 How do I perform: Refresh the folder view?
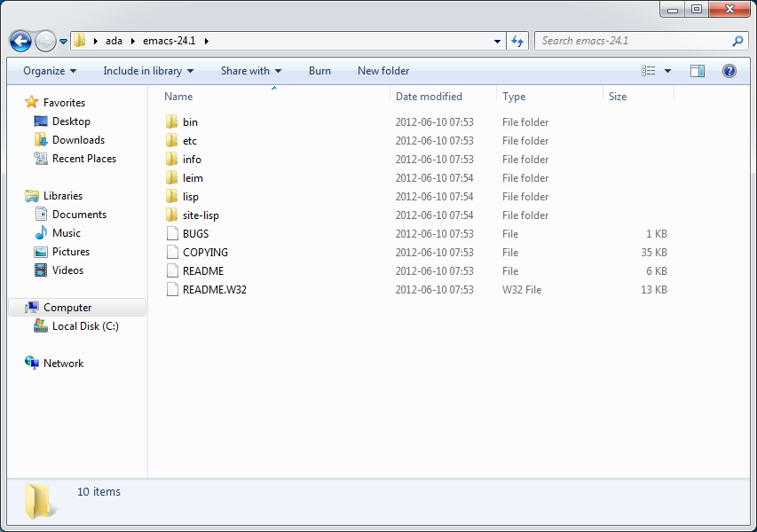[517, 41]
